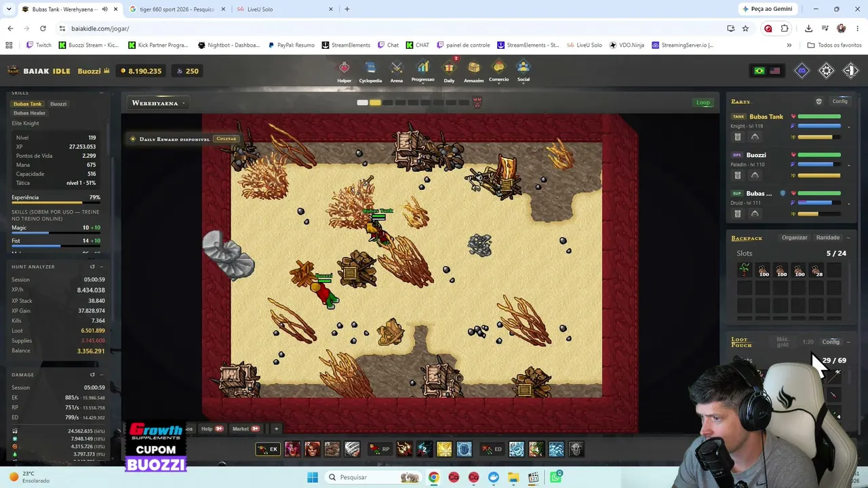The height and width of the screenshot is (488, 868).
Task: Open Bubas Tank's equipment slot icon
Action: [738, 137]
